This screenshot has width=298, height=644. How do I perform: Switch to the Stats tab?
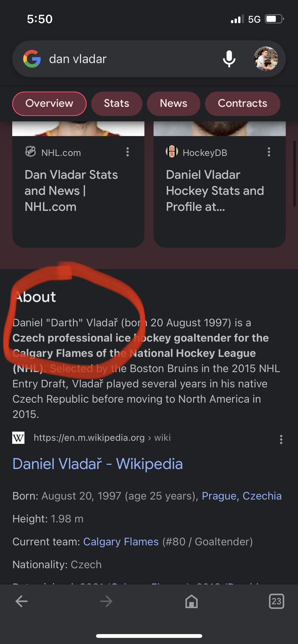click(x=116, y=104)
